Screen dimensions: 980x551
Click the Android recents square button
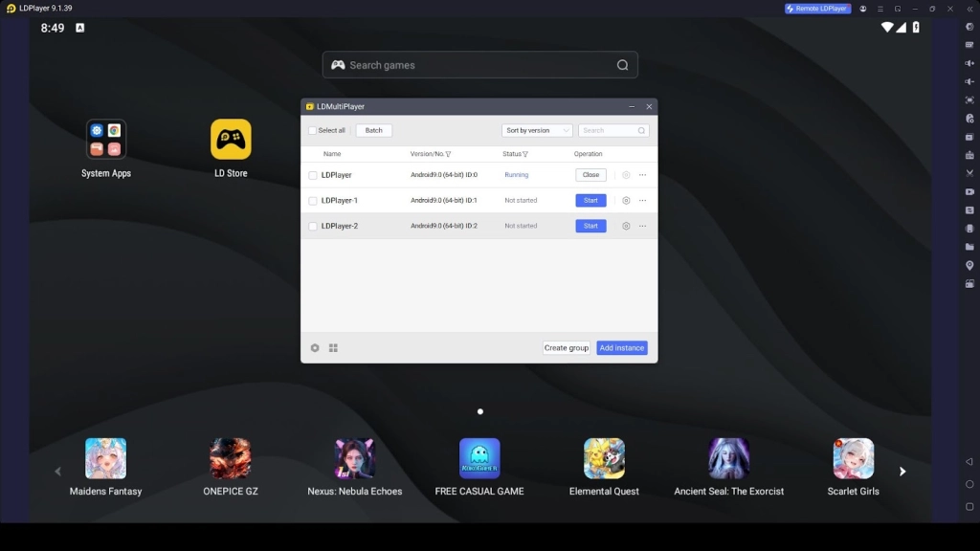pos(969,507)
